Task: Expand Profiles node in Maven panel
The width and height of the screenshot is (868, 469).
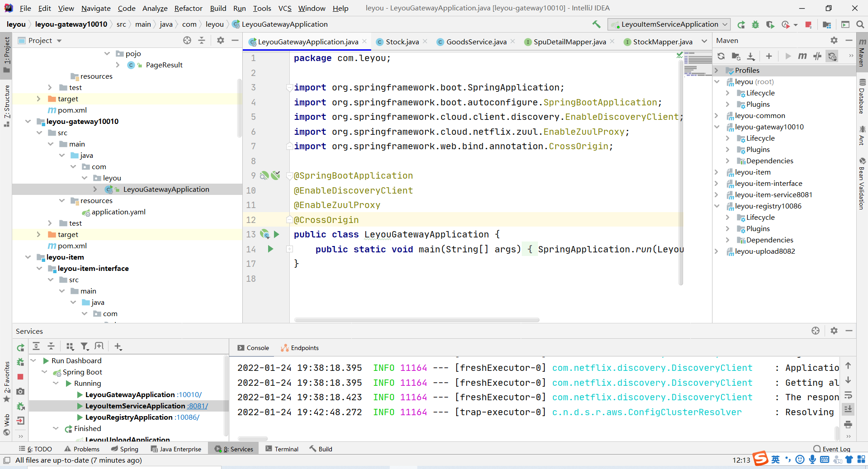Action: (717, 70)
